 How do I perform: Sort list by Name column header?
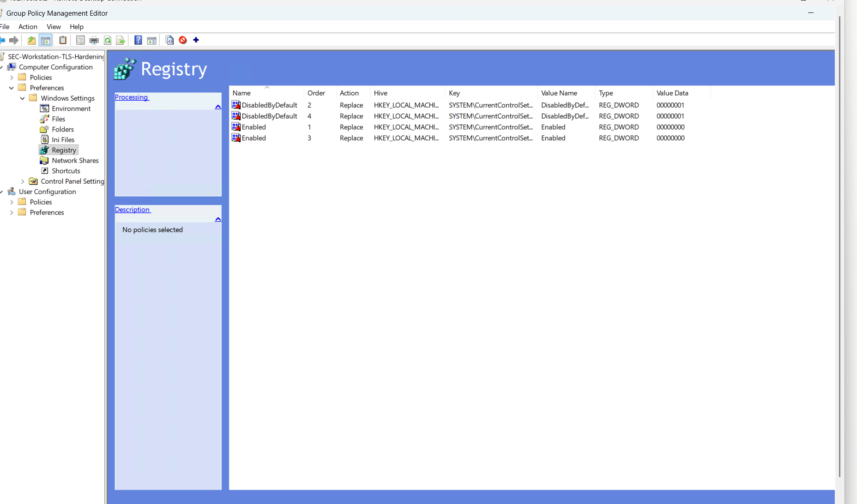[x=267, y=93]
